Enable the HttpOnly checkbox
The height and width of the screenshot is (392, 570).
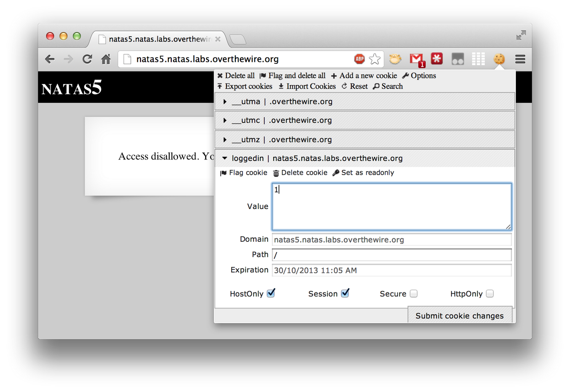[x=490, y=294]
